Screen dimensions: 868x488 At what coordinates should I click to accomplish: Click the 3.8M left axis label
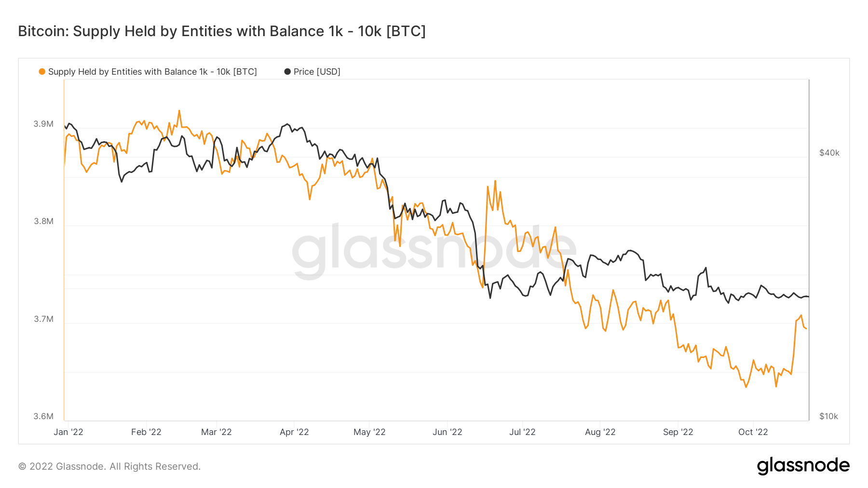coord(43,222)
